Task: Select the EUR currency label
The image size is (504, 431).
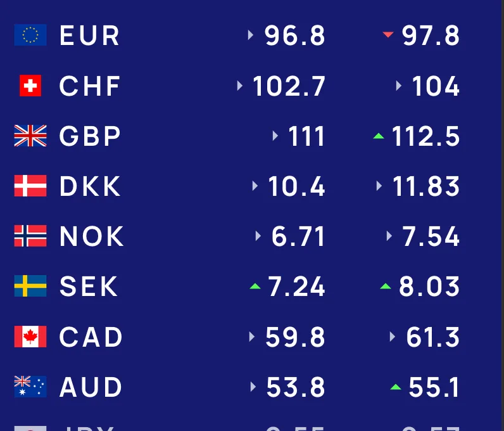Action: click(89, 35)
